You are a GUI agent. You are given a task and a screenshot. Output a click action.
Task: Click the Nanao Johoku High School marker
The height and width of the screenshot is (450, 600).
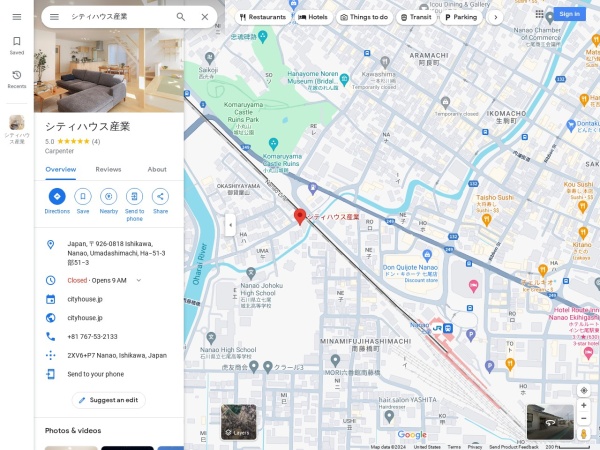click(251, 273)
